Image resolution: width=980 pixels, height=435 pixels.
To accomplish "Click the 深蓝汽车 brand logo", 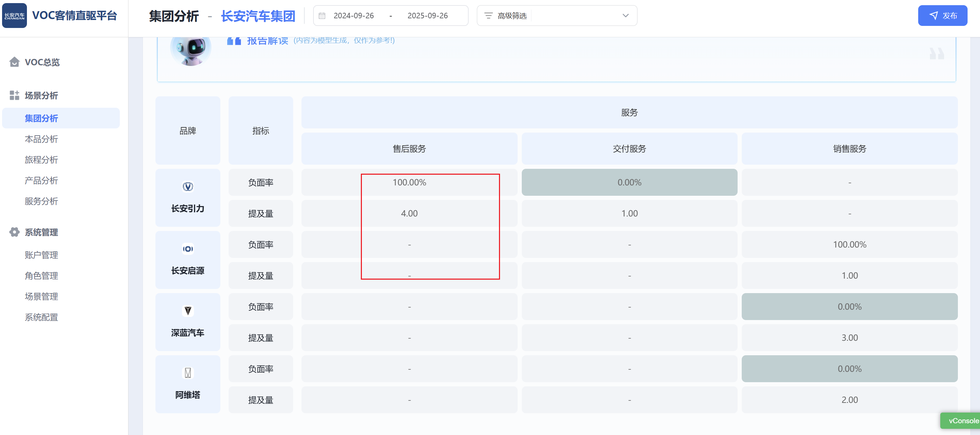I will pyautogui.click(x=188, y=311).
